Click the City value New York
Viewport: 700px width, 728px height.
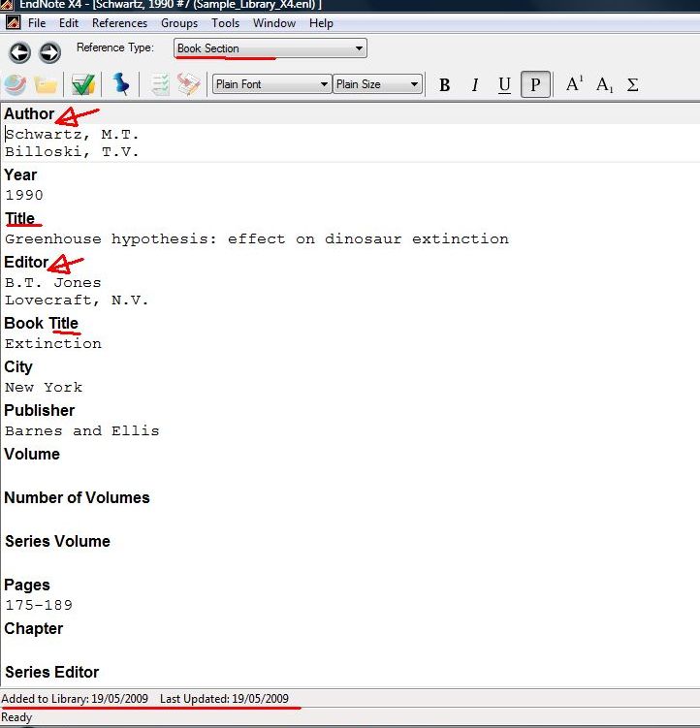tap(44, 387)
